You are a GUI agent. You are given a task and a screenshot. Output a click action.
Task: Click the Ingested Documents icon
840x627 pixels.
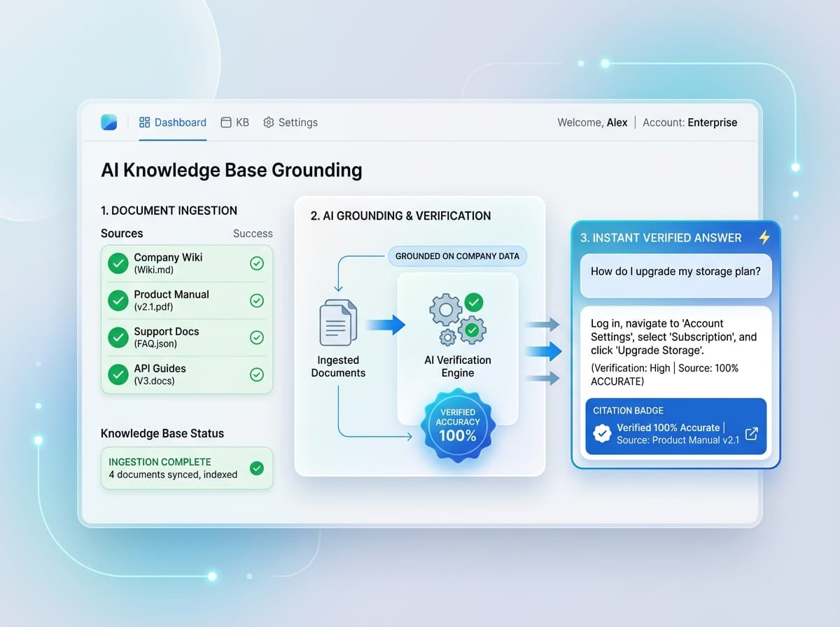[338, 323]
